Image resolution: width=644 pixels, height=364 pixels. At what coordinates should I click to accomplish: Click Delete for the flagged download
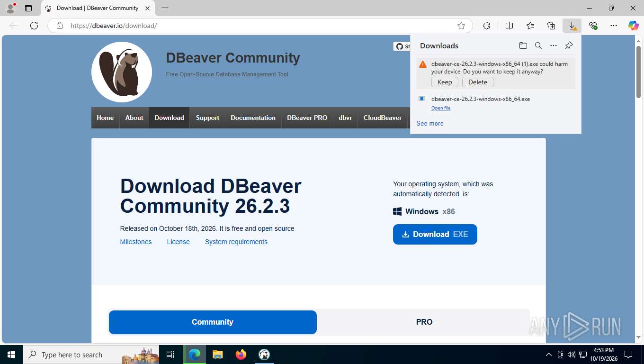tap(478, 82)
